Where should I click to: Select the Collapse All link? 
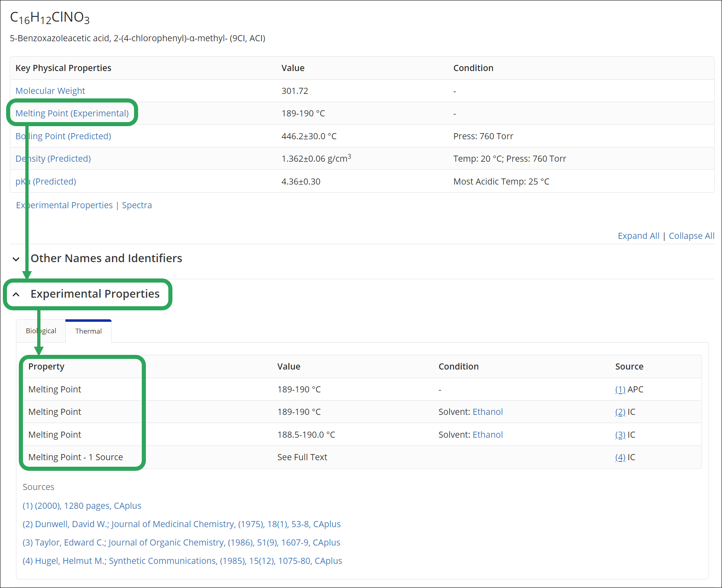tap(691, 236)
